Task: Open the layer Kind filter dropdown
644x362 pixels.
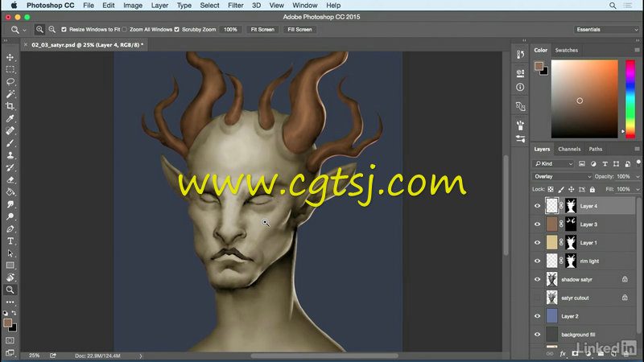Action: click(553, 164)
